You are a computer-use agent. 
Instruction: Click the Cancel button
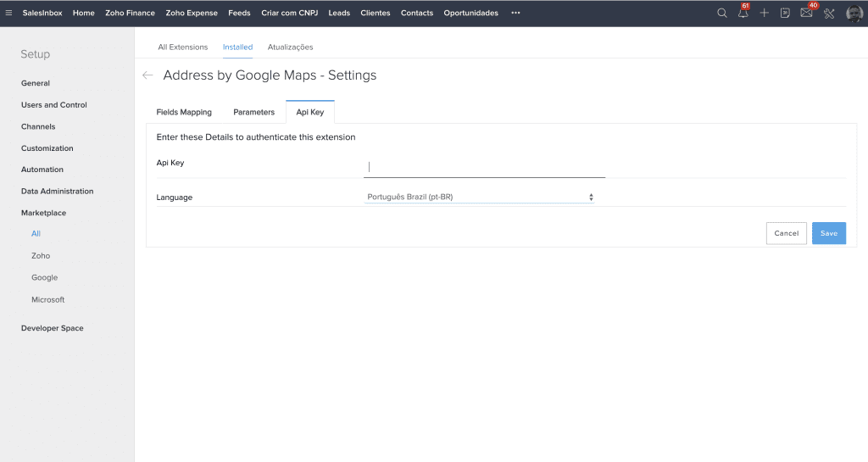786,233
